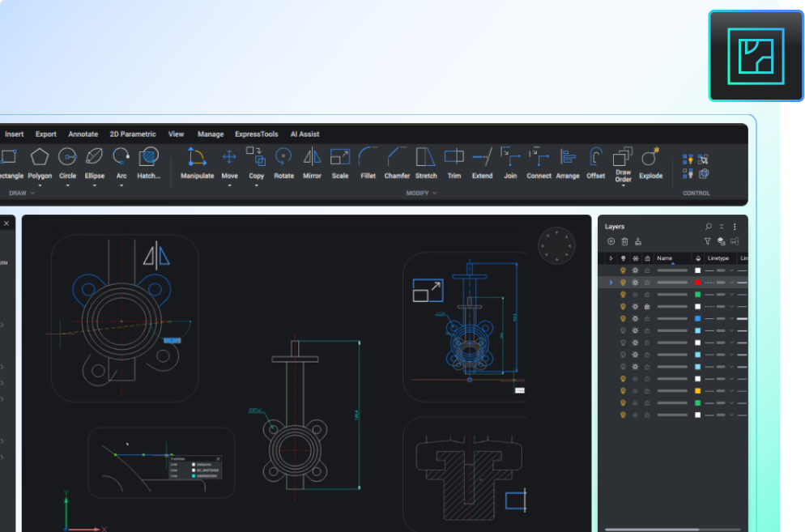
Task: Switch to the Annotate tab
Action: pos(83,134)
